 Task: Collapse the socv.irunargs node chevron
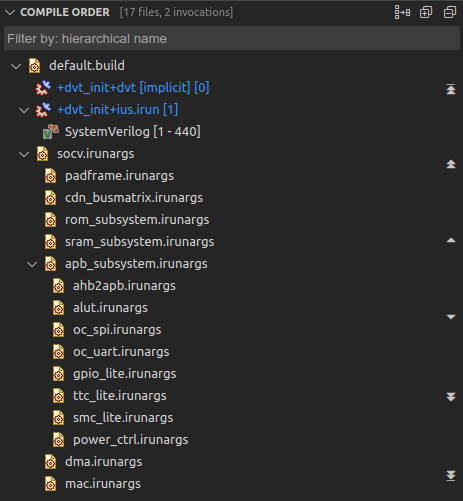[x=24, y=154]
